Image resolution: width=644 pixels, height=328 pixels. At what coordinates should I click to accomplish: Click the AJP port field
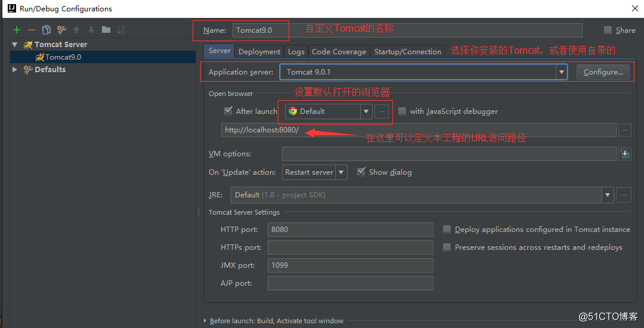coord(351,283)
